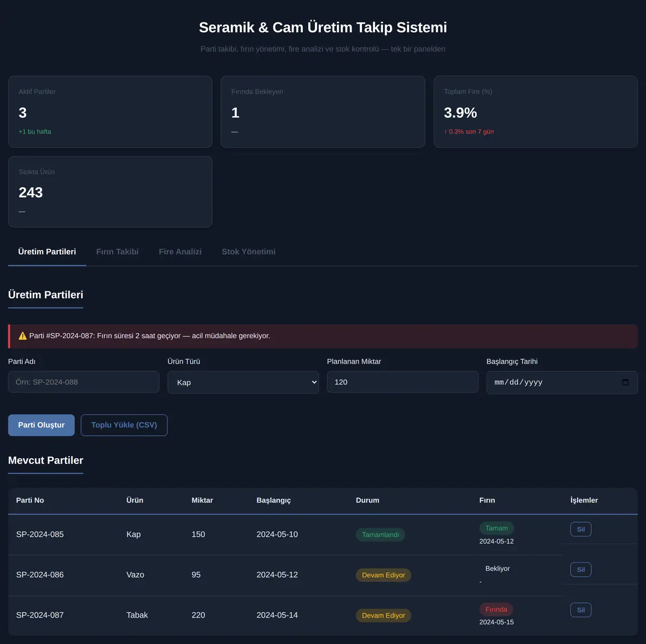Screen dimensions: 646x644
Task: Click the Parti Oluştur button
Action: 41,425
